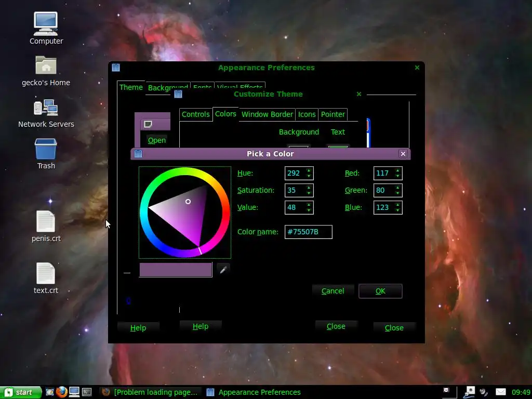Decrease Saturation with the down arrow
The width and height of the screenshot is (532, 399).
tap(309, 193)
